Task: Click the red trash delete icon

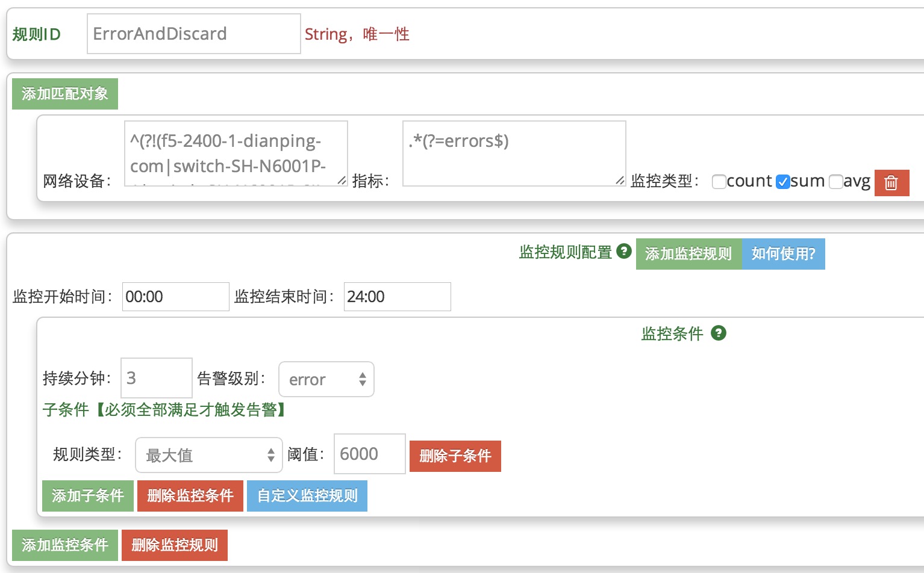Action: tap(891, 182)
